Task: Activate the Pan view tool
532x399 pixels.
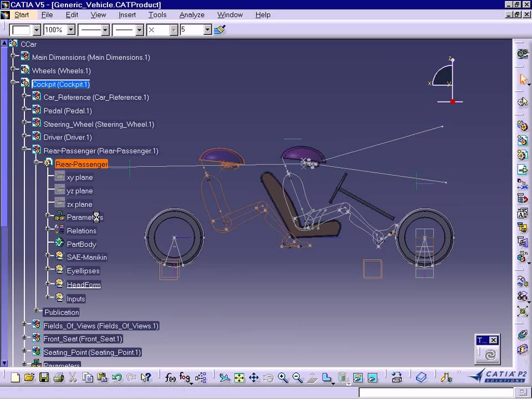Action: [254, 378]
